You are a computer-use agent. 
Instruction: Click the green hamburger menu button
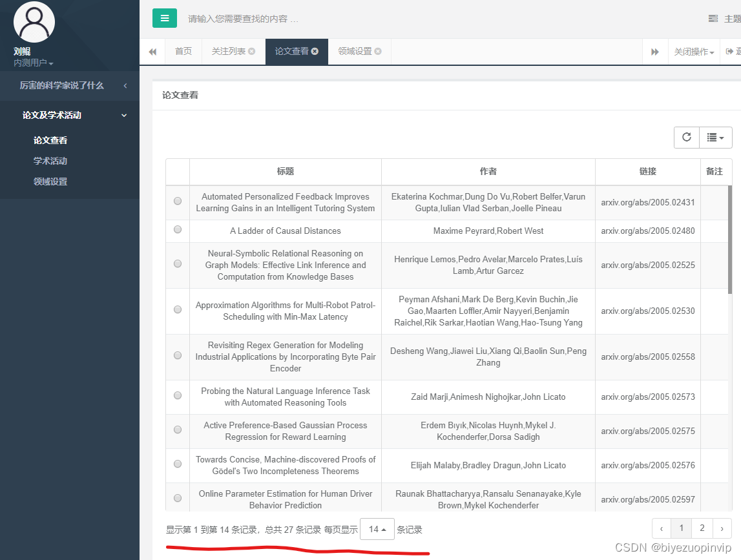165,19
